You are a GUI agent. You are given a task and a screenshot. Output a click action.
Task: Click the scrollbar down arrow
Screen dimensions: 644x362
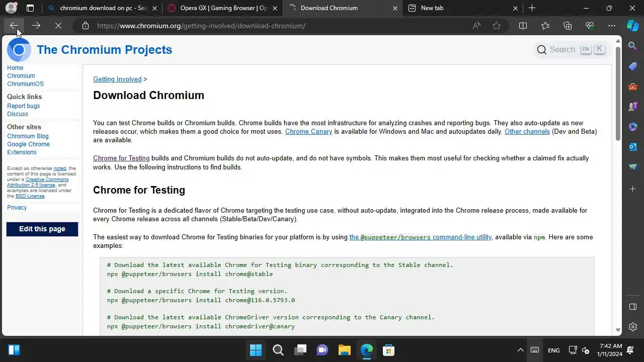click(x=618, y=330)
